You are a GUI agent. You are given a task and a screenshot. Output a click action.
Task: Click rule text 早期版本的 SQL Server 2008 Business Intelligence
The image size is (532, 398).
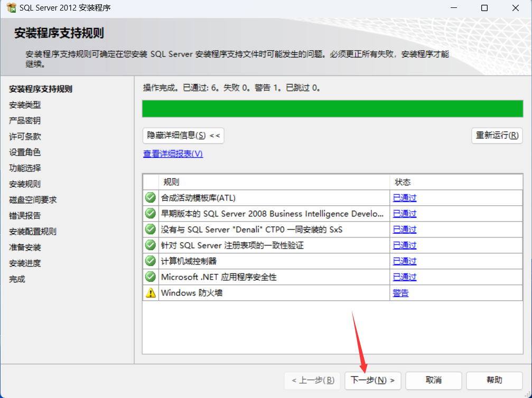(273, 214)
